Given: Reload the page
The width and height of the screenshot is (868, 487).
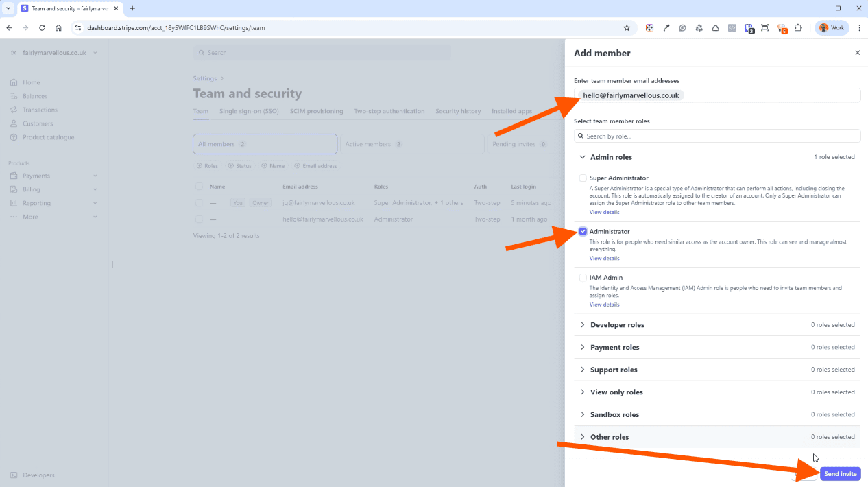Looking at the screenshot, I should (x=42, y=28).
